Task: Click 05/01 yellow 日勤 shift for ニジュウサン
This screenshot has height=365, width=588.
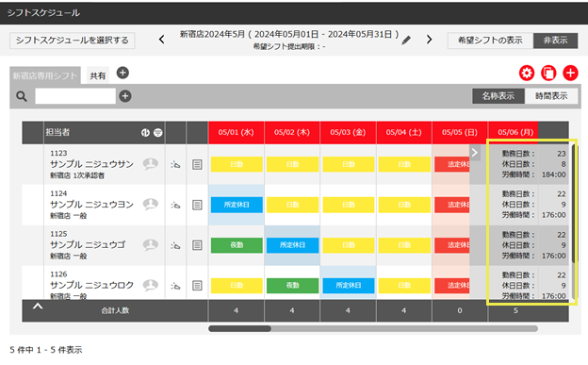Action: coord(237,164)
